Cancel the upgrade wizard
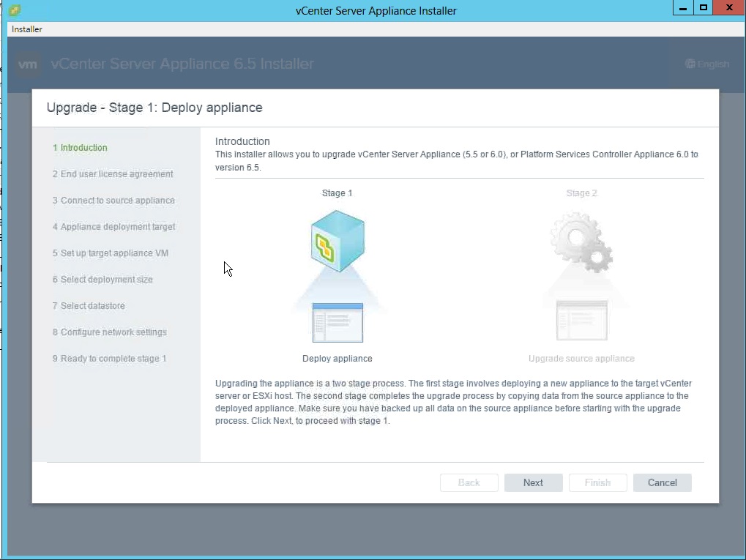Image resolution: width=746 pixels, height=560 pixels. [662, 482]
